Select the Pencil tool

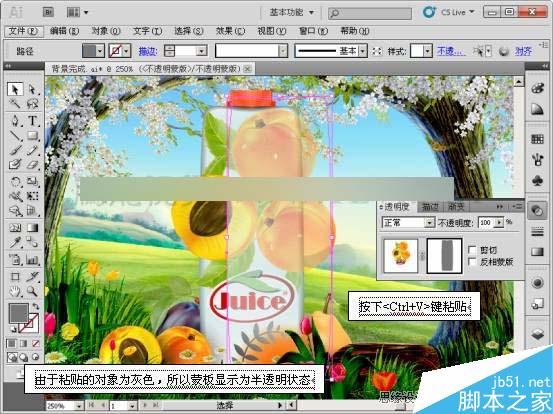point(32,150)
